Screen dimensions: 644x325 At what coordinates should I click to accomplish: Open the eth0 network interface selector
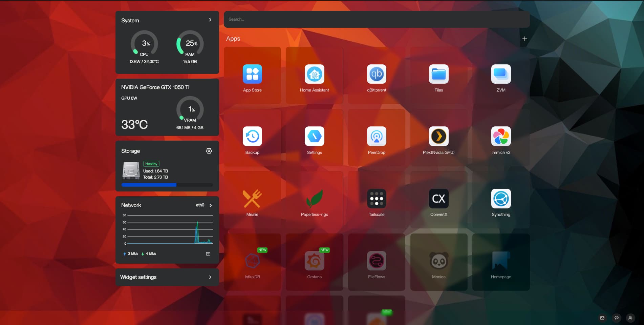(x=203, y=205)
